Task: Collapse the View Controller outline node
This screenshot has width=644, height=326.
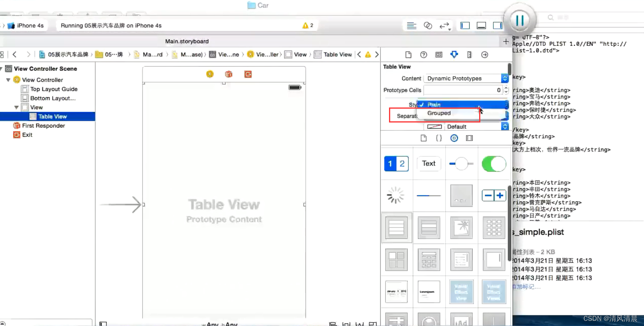Action: (8, 80)
